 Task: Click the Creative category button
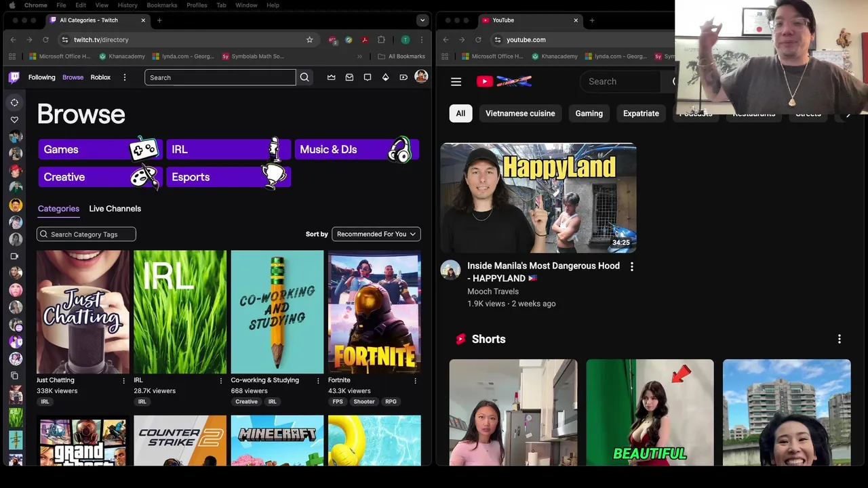pyautogui.click(x=99, y=177)
